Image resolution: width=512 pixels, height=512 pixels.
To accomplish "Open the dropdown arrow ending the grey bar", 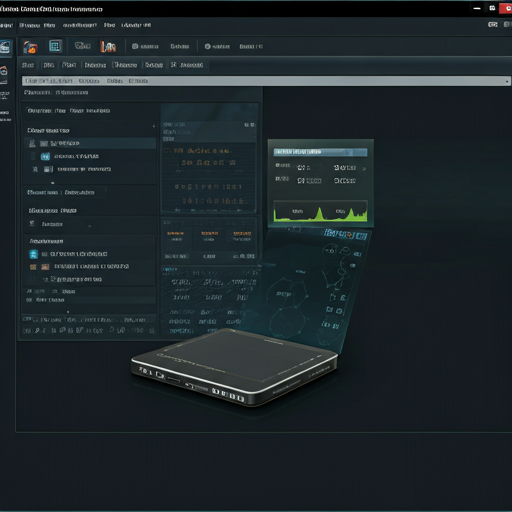I will 507,81.
